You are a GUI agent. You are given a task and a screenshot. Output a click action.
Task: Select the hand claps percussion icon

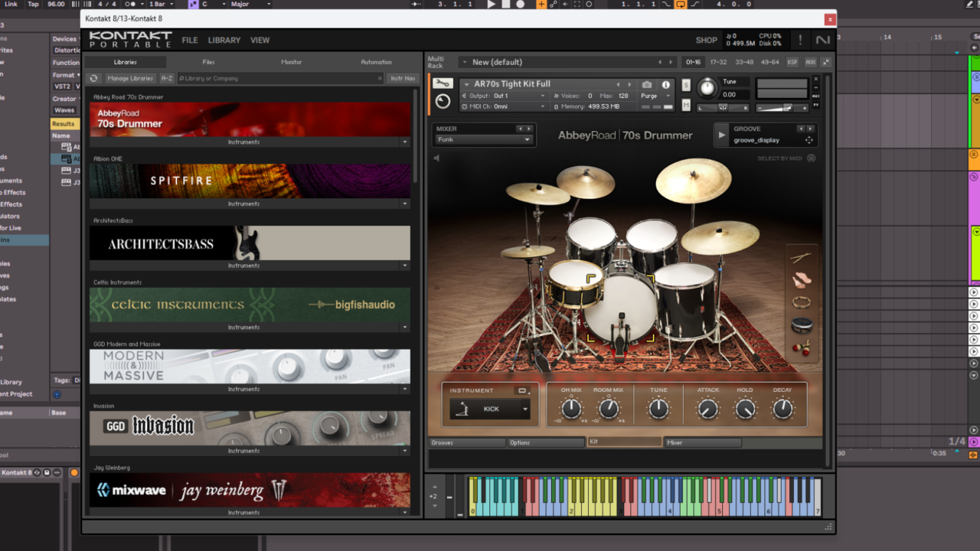(802, 281)
